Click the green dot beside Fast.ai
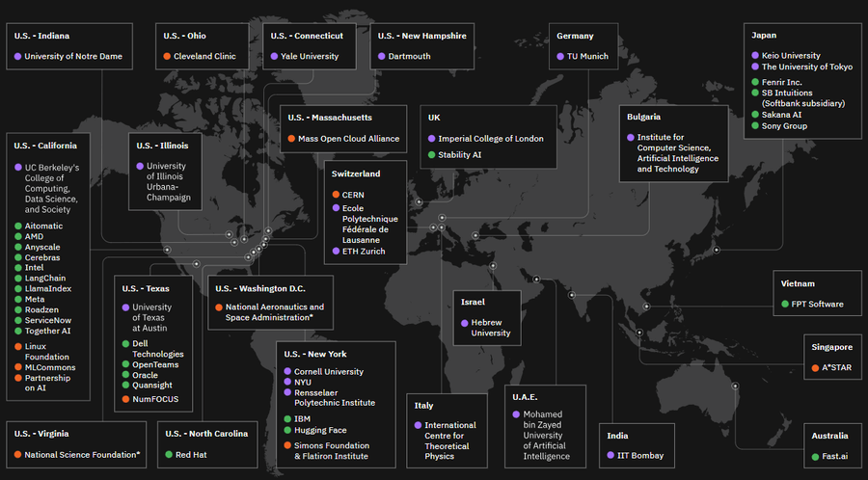 (x=814, y=456)
